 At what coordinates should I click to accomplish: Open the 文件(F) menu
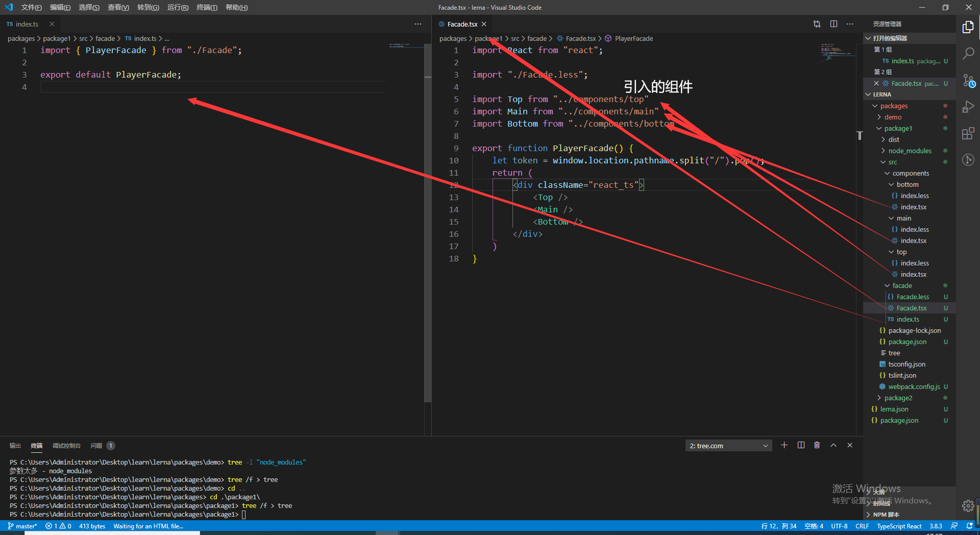31,7
